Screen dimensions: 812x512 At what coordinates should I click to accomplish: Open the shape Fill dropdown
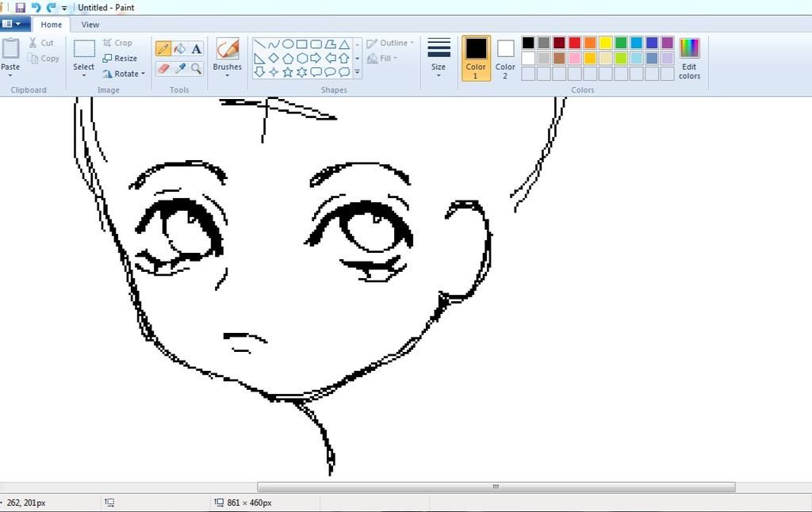point(382,58)
